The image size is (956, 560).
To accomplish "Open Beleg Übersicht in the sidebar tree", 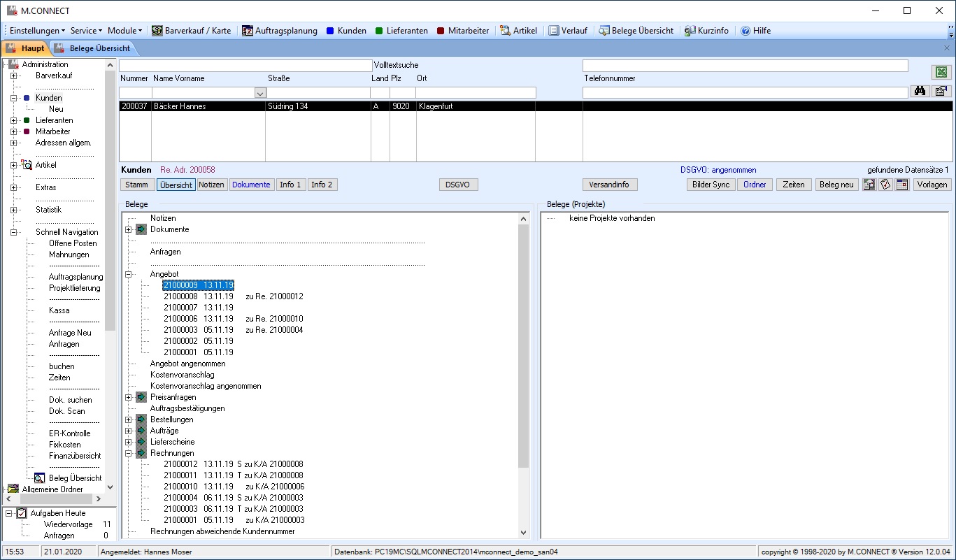I will [x=75, y=478].
